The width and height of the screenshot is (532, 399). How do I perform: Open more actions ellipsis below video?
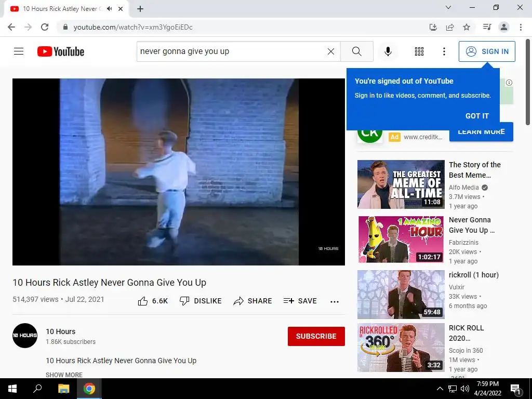tap(335, 302)
